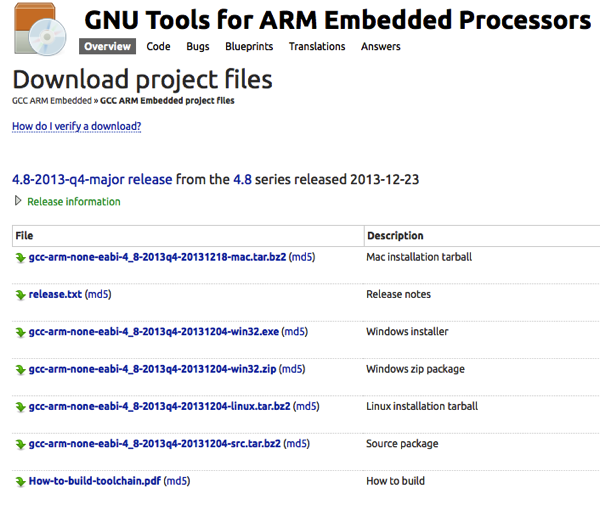This screenshot has height=505, width=600.
Task: Click green download arrow beside release.txt
Action: (x=20, y=295)
